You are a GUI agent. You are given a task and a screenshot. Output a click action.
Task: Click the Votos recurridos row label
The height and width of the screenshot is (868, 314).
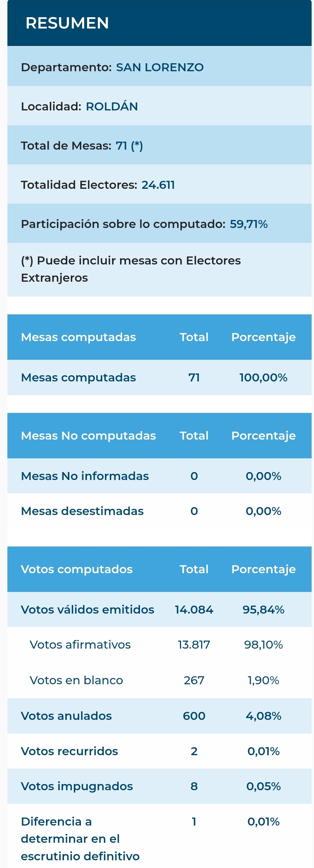[69, 751]
